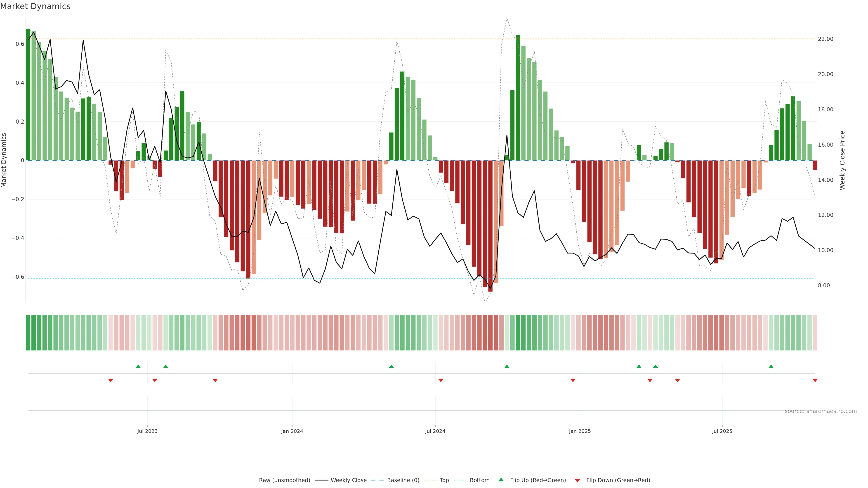This screenshot has width=868, height=488.
Task: Click the Flip Up green triangle legend icon
Action: coord(501,480)
